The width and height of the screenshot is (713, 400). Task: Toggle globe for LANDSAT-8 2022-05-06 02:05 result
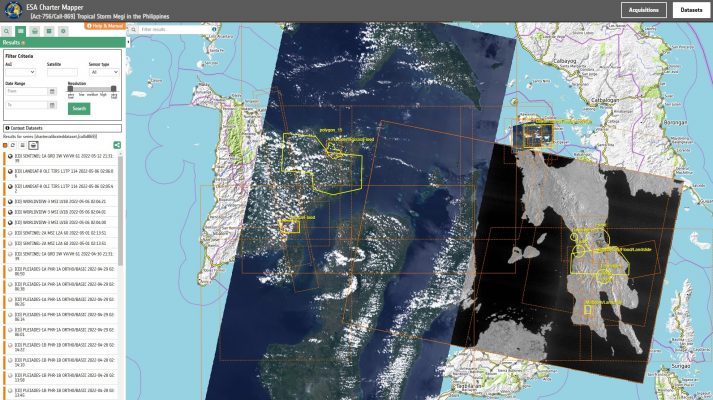coord(10,186)
